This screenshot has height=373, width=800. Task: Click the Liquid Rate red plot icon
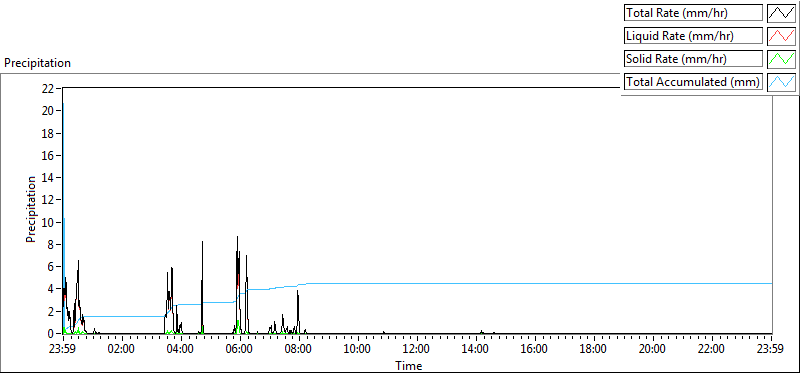781,36
